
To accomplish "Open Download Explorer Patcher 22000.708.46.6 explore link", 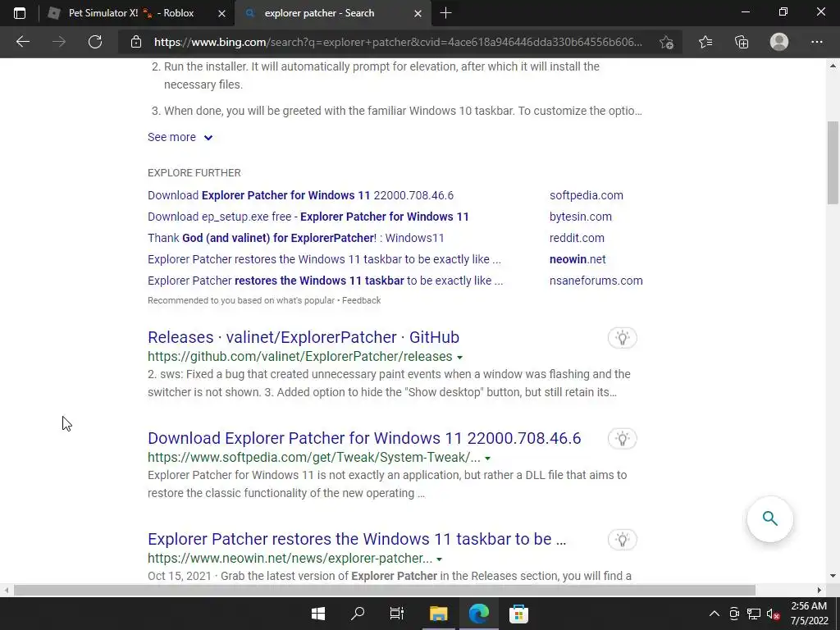I will 300,195.
